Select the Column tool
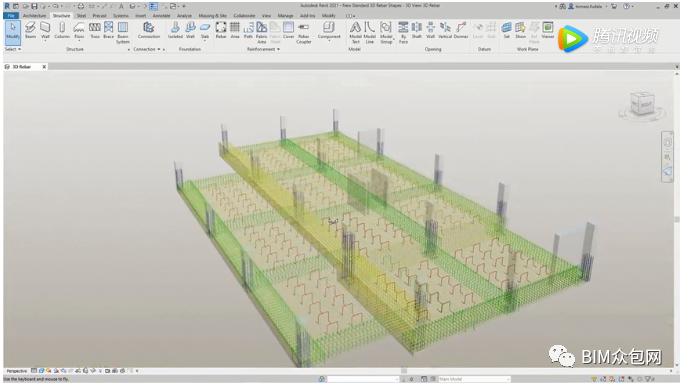 coord(62,31)
